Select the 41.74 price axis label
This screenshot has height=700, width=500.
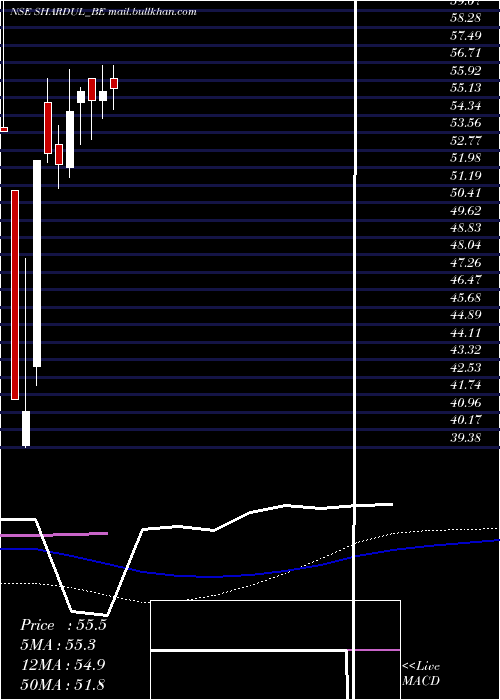click(465, 385)
